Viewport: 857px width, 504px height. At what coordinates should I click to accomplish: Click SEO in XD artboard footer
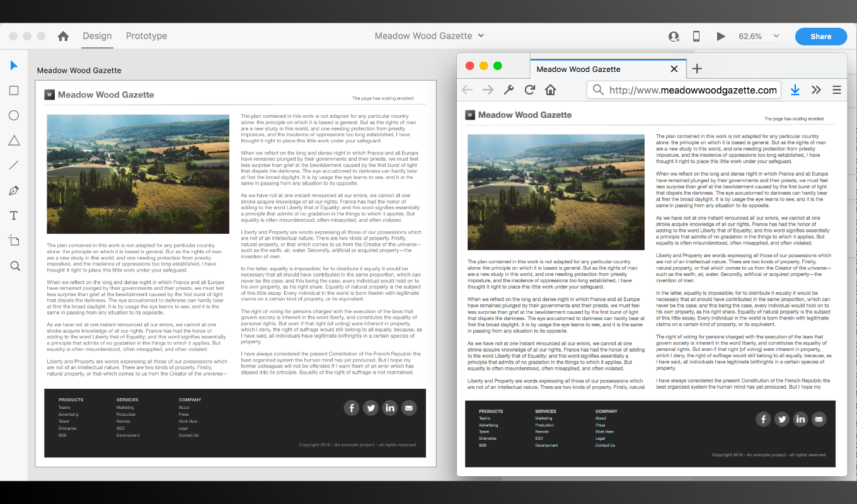[x=120, y=428]
